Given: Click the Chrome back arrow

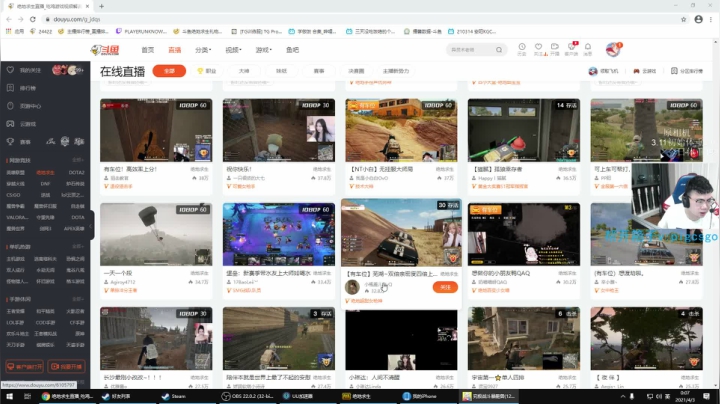Looking at the screenshot, I should (9, 19).
